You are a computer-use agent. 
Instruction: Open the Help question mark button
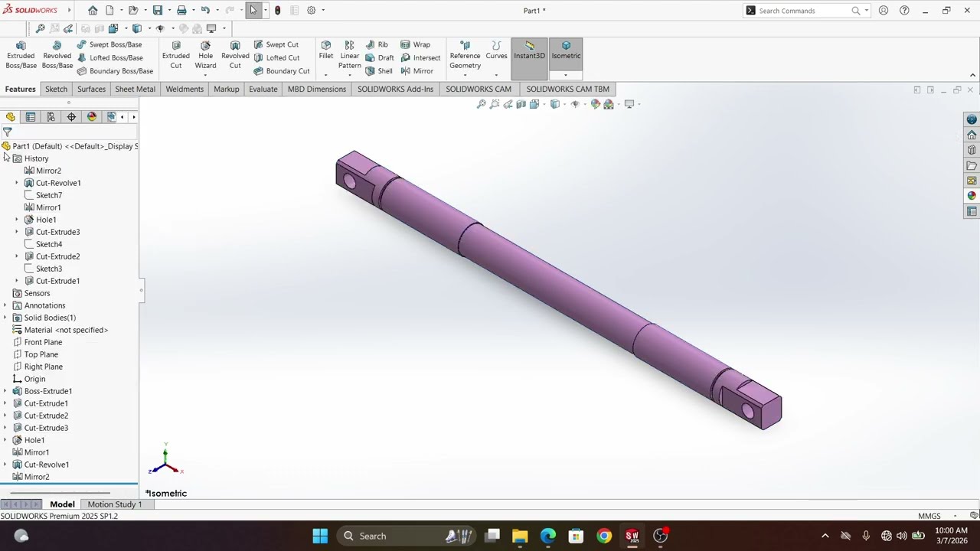(x=904, y=11)
